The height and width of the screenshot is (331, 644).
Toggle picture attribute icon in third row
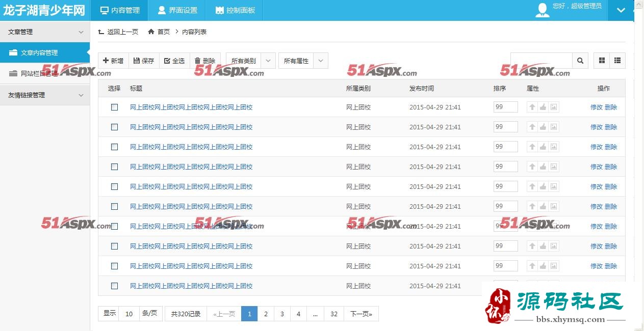click(x=554, y=147)
